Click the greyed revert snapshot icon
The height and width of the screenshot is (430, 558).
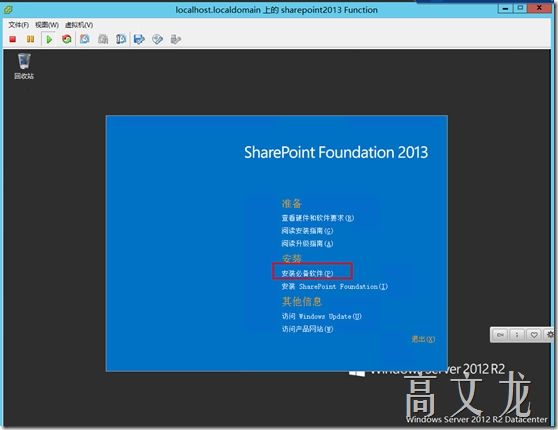pos(103,39)
